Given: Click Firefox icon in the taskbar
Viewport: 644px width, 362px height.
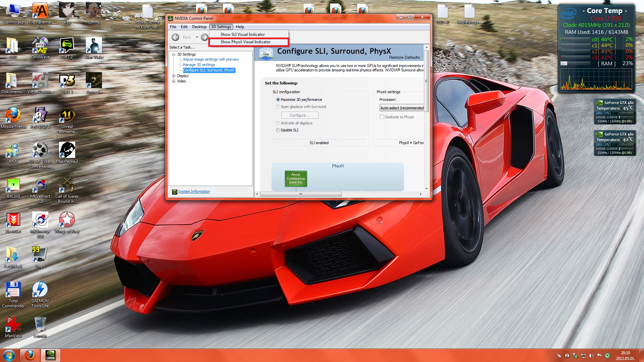Looking at the screenshot, I should pos(30,355).
